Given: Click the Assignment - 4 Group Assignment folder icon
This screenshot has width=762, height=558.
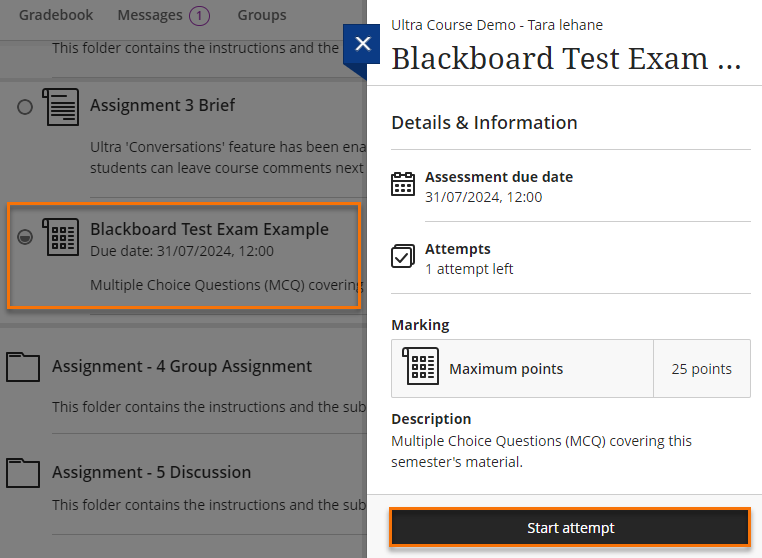Looking at the screenshot, I should click(22, 367).
